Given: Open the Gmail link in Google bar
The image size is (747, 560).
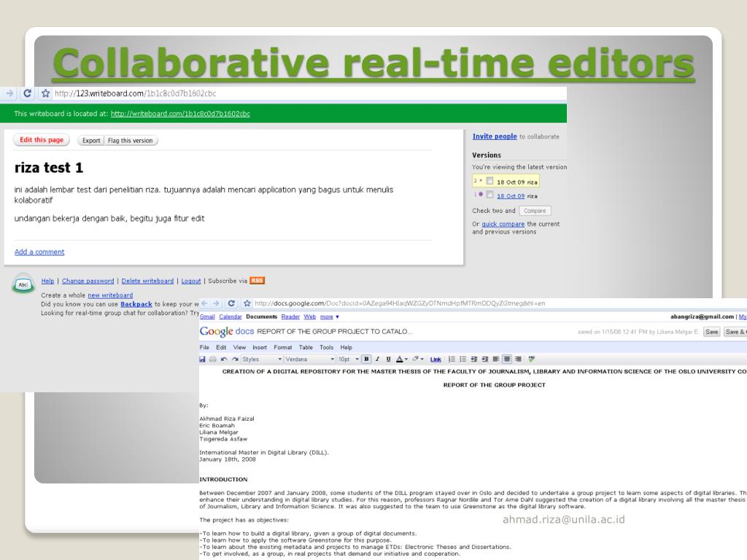Looking at the screenshot, I should coord(206,316).
